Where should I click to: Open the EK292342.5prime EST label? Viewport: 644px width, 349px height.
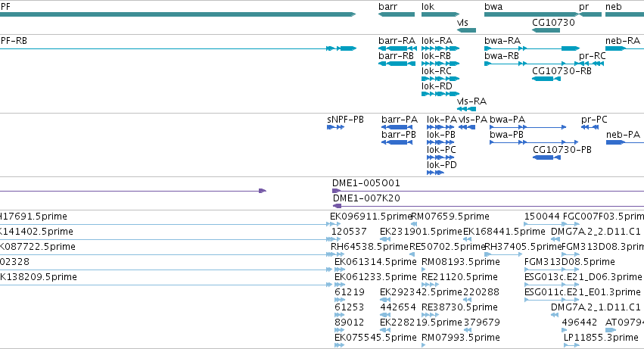(421, 293)
